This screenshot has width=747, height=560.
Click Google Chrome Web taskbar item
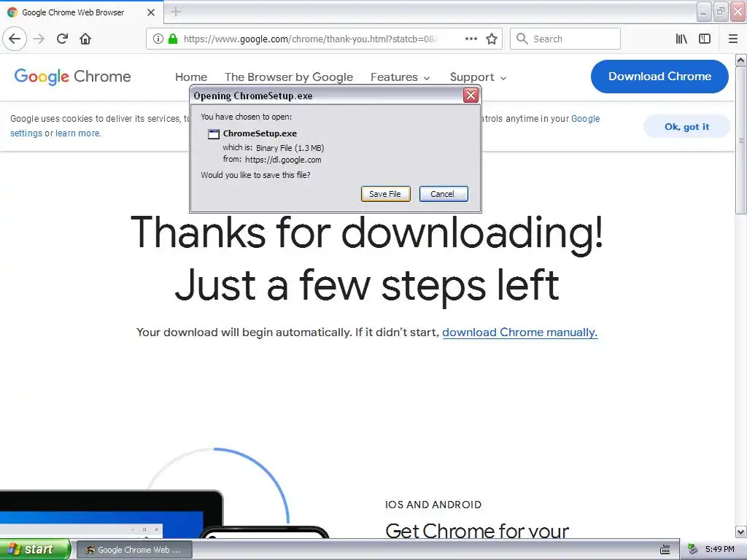coord(134,550)
